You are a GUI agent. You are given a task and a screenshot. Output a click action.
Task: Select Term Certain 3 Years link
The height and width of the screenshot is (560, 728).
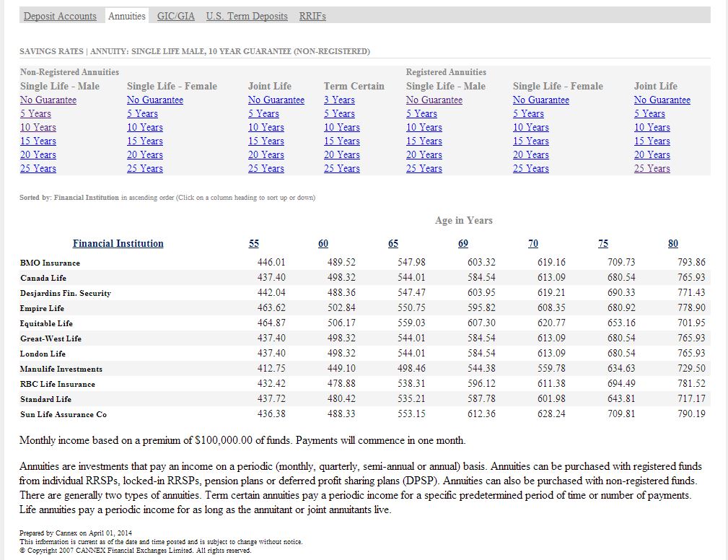pos(339,100)
